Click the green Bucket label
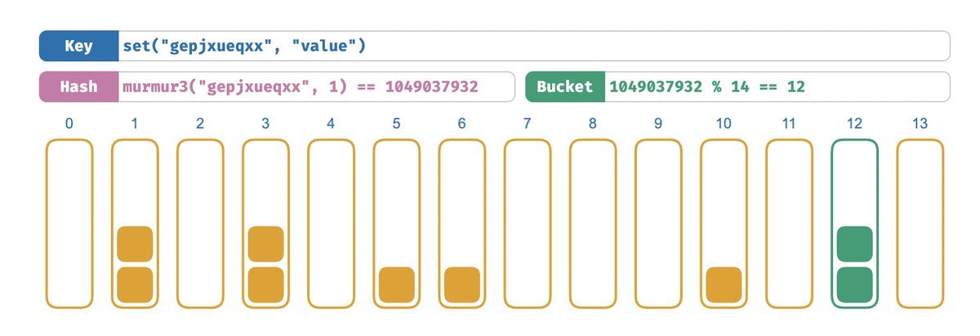The height and width of the screenshot is (336, 980). (x=564, y=86)
